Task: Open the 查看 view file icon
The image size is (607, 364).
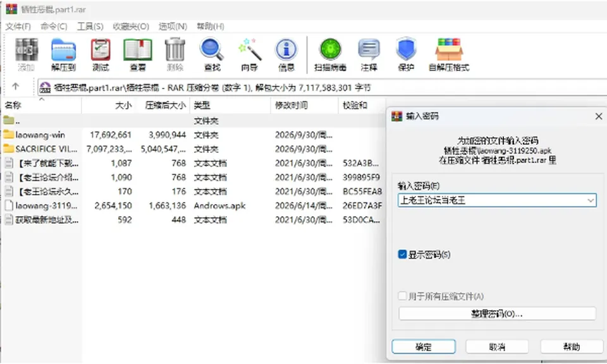Action: click(138, 50)
